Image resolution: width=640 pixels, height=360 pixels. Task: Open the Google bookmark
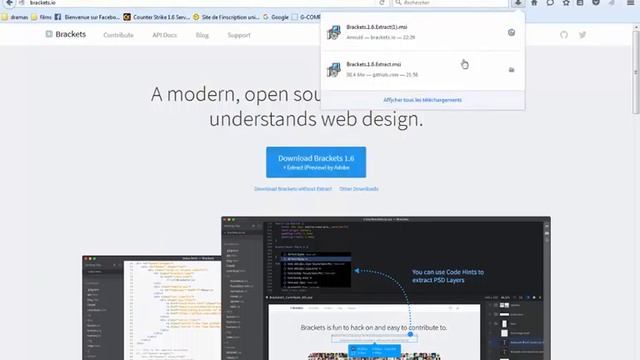(x=276, y=17)
